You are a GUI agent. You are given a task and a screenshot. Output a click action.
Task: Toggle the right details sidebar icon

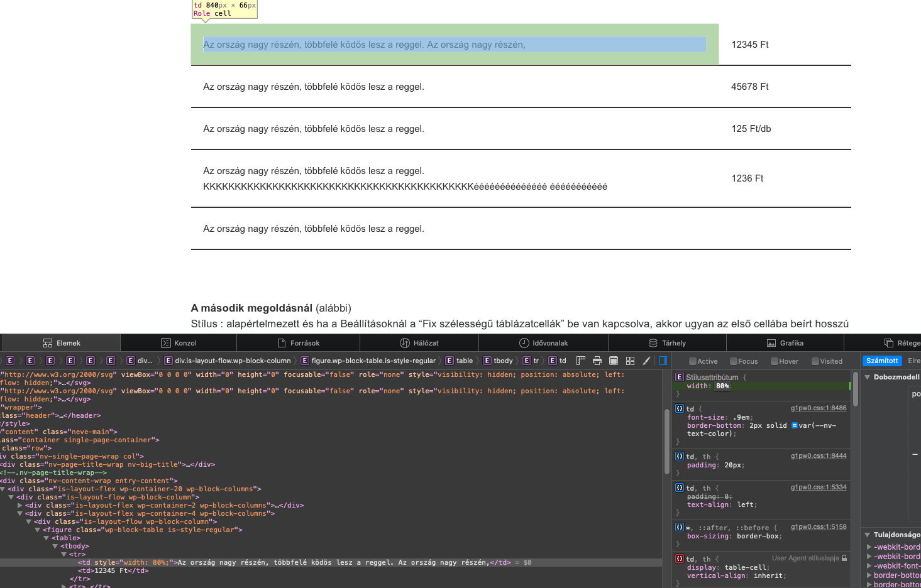pos(663,361)
